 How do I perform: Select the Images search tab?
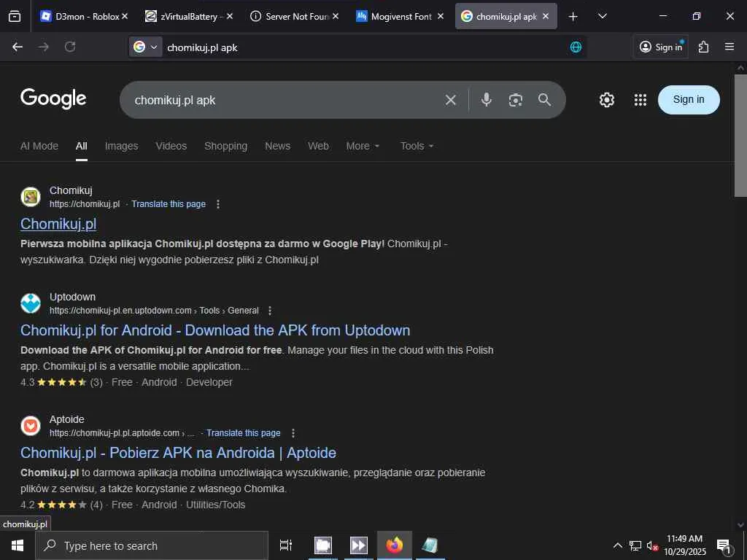tap(122, 146)
